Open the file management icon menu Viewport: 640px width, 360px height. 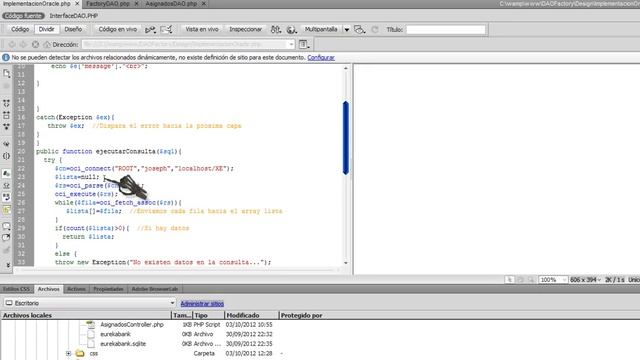pos(276,29)
